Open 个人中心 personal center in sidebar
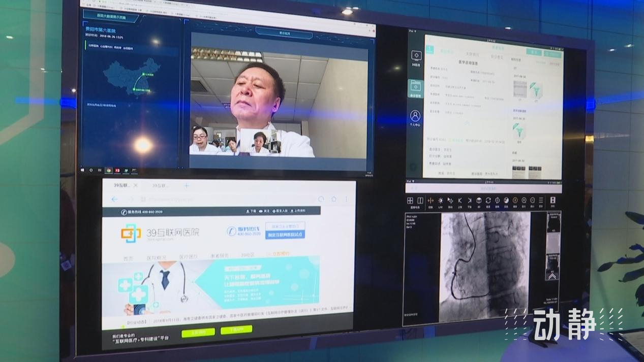 point(415,118)
